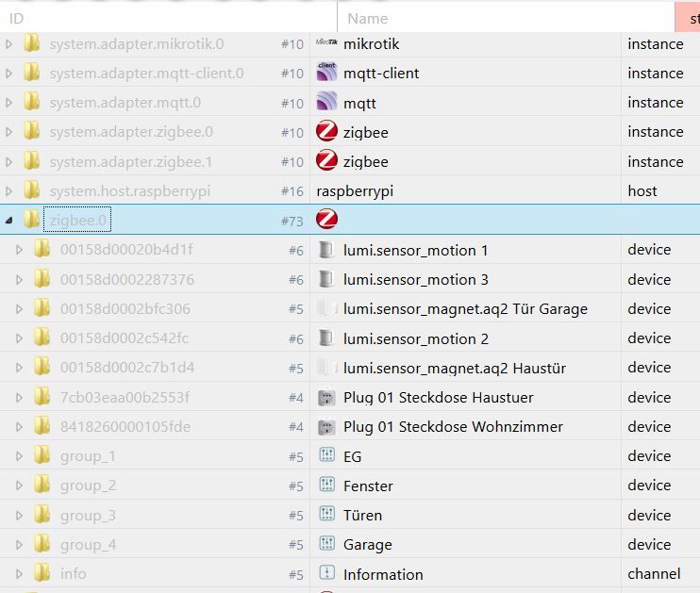
Task: Click folder icon of group_1
Action: (x=42, y=455)
